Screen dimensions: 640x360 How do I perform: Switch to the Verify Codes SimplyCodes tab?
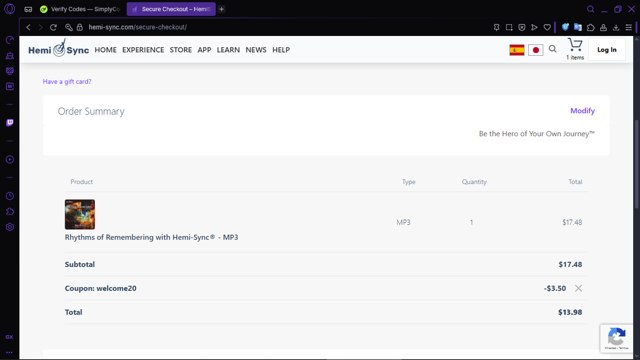coord(80,9)
